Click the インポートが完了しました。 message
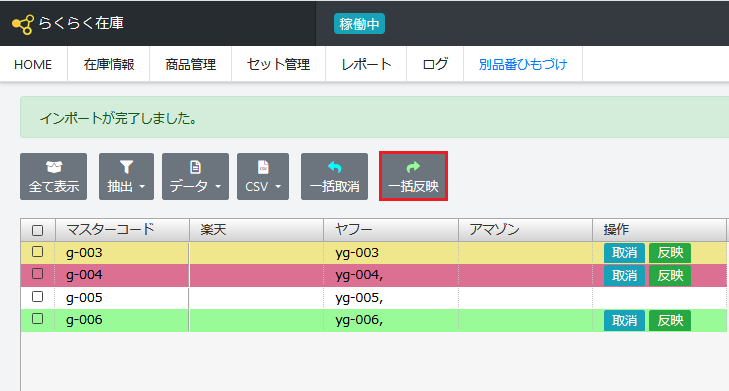Image resolution: width=729 pixels, height=391 pixels. pyautogui.click(x=119, y=118)
